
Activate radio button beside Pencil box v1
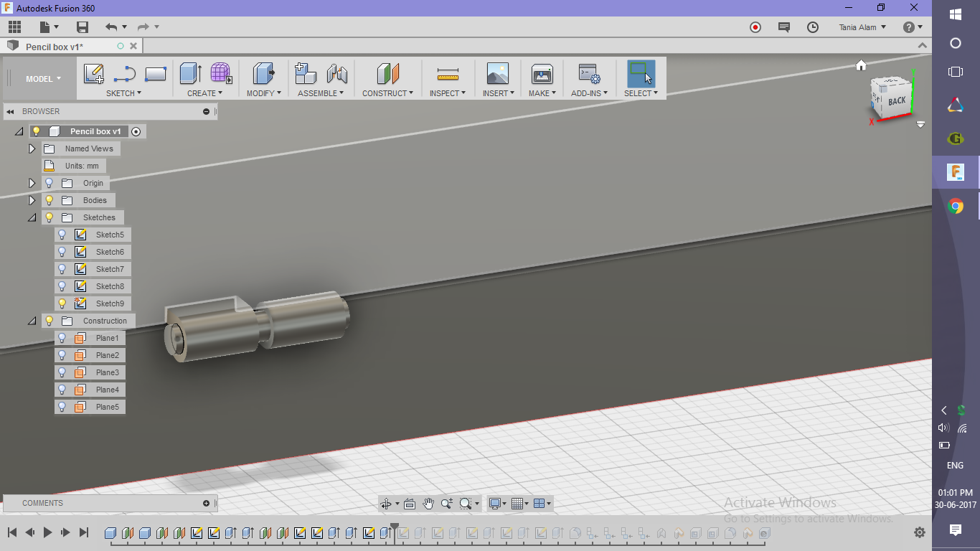pyautogui.click(x=136, y=131)
